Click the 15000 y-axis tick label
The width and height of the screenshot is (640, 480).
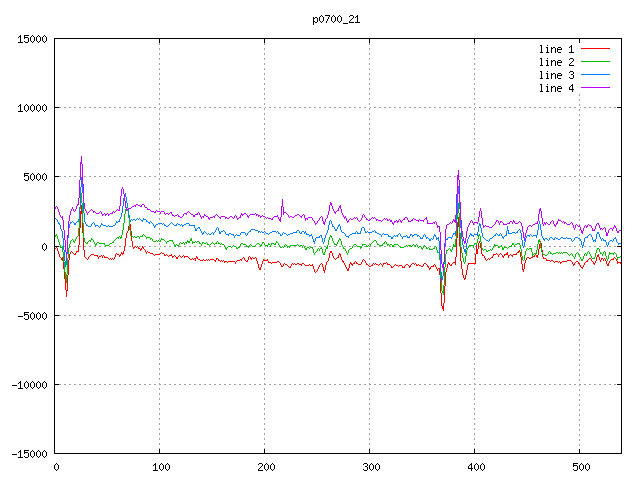[x=31, y=39]
